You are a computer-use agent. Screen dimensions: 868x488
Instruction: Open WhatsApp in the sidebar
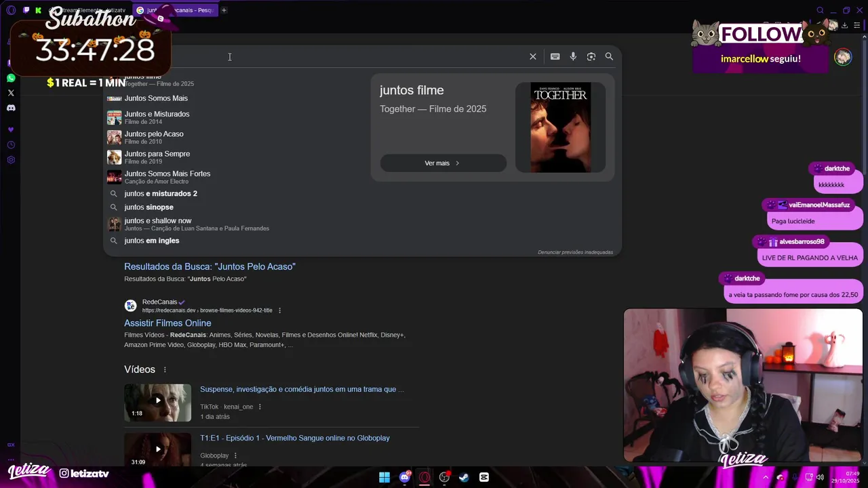pos(11,78)
